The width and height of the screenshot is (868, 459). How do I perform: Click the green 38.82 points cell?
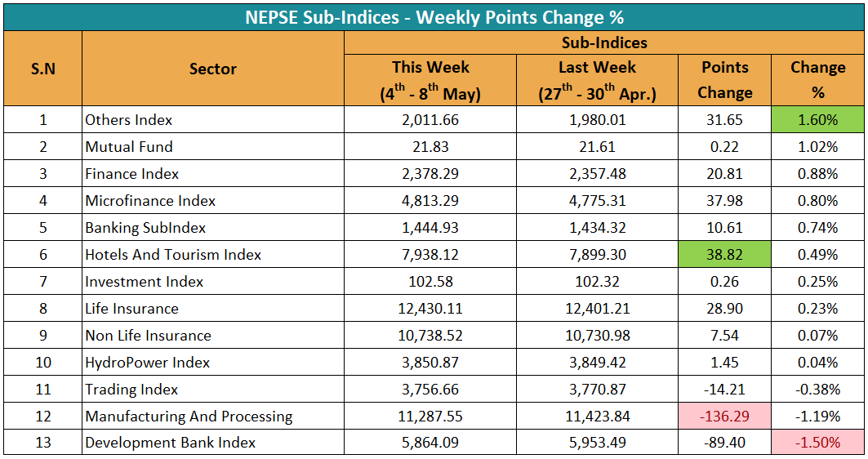(x=724, y=255)
